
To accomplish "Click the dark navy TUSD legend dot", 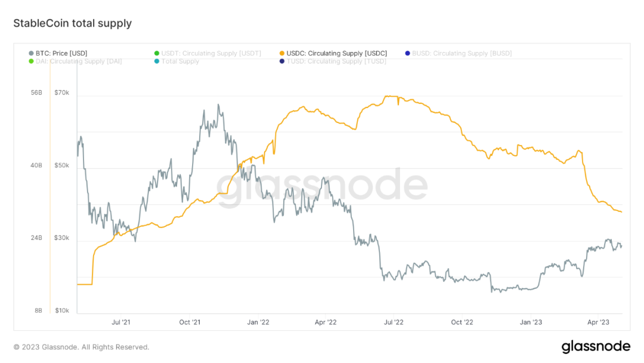I will coord(281,61).
